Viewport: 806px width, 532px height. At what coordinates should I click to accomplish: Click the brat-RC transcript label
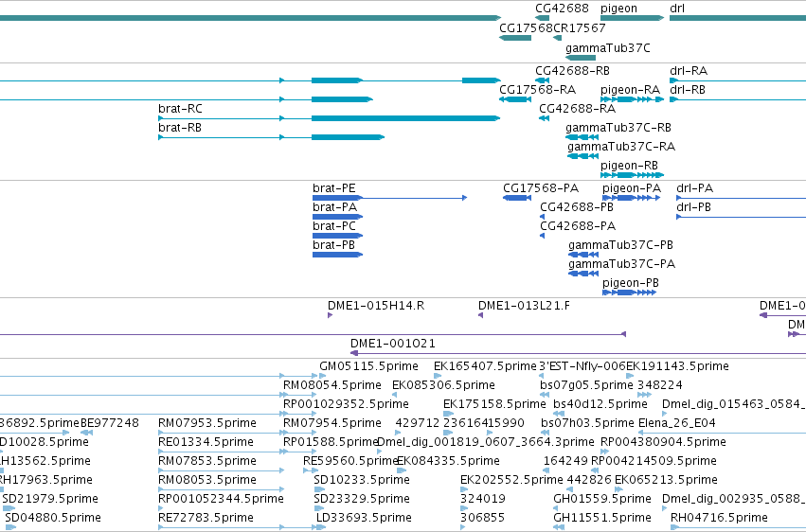click(180, 109)
